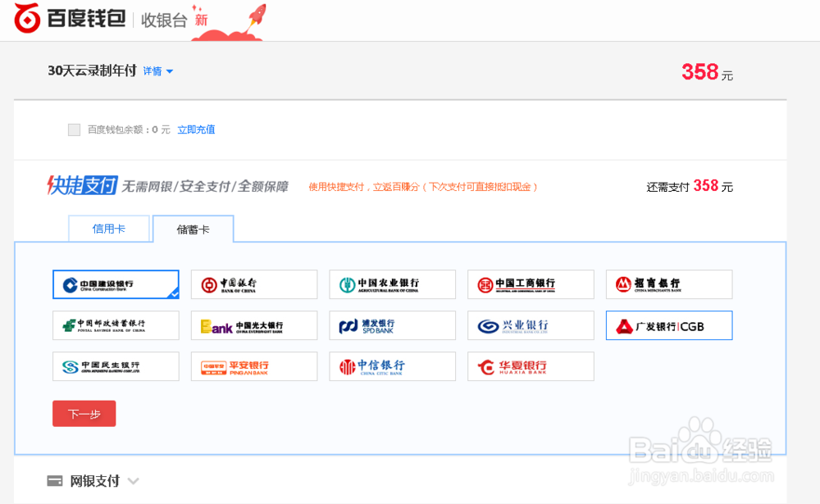The height and width of the screenshot is (504, 820).
Task: Pick SPD Bank 浦发银行 option
Action: click(392, 325)
